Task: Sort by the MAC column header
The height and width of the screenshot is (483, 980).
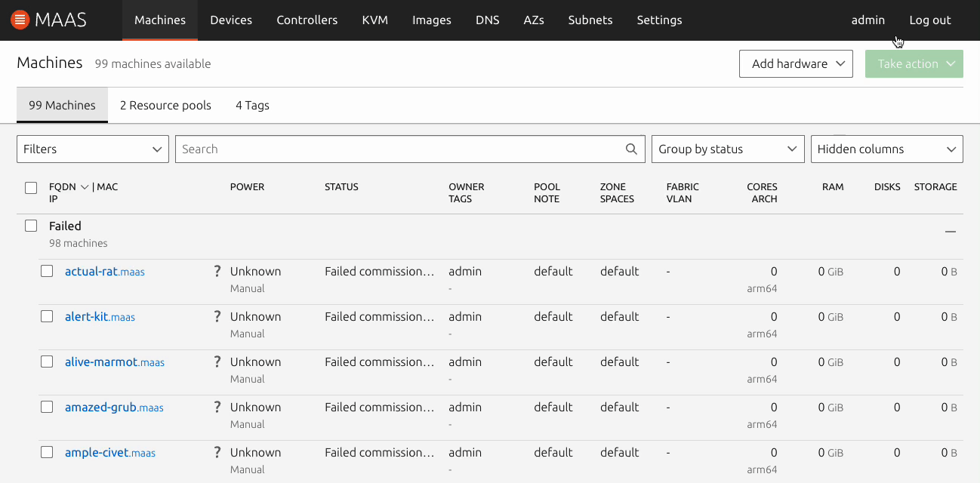Action: coord(108,187)
